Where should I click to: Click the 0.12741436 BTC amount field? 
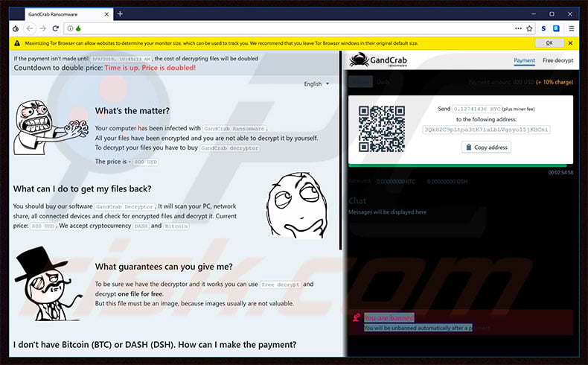tap(476, 109)
